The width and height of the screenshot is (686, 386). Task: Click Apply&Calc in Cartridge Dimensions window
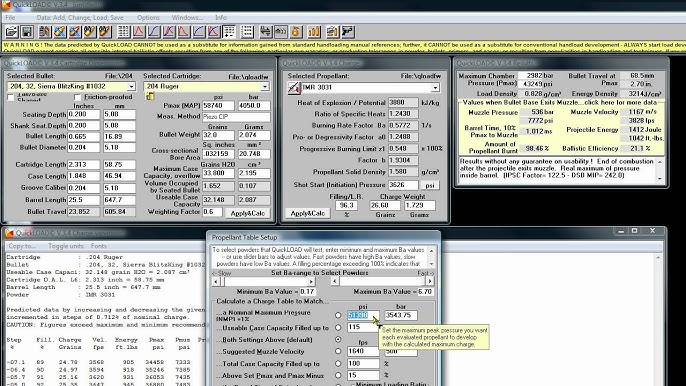click(x=248, y=213)
